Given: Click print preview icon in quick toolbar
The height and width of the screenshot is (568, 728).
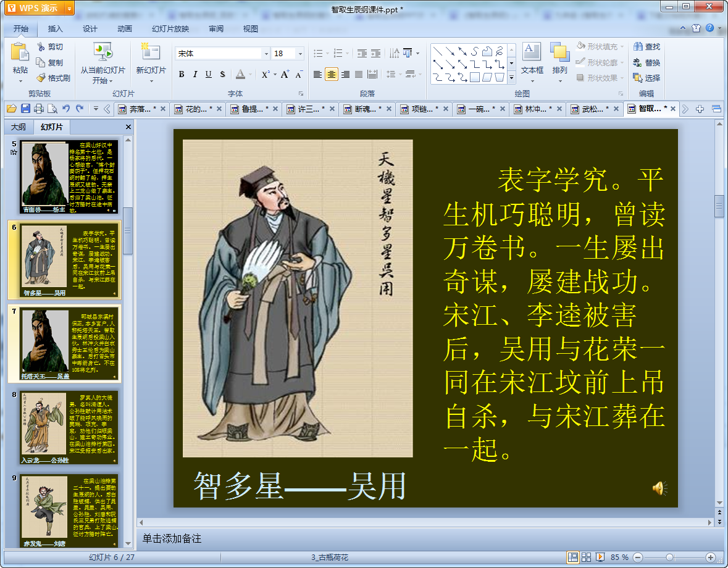Looking at the screenshot, I should (52, 109).
